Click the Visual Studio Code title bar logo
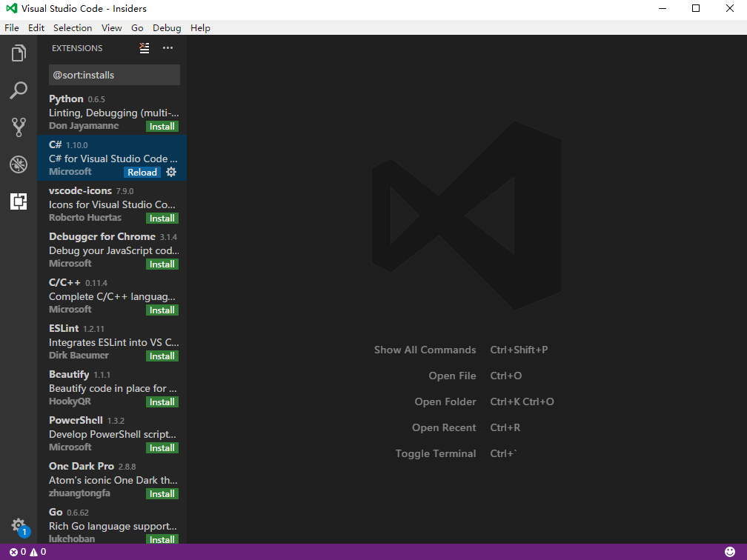Image resolution: width=747 pixels, height=560 pixels. 11,9
